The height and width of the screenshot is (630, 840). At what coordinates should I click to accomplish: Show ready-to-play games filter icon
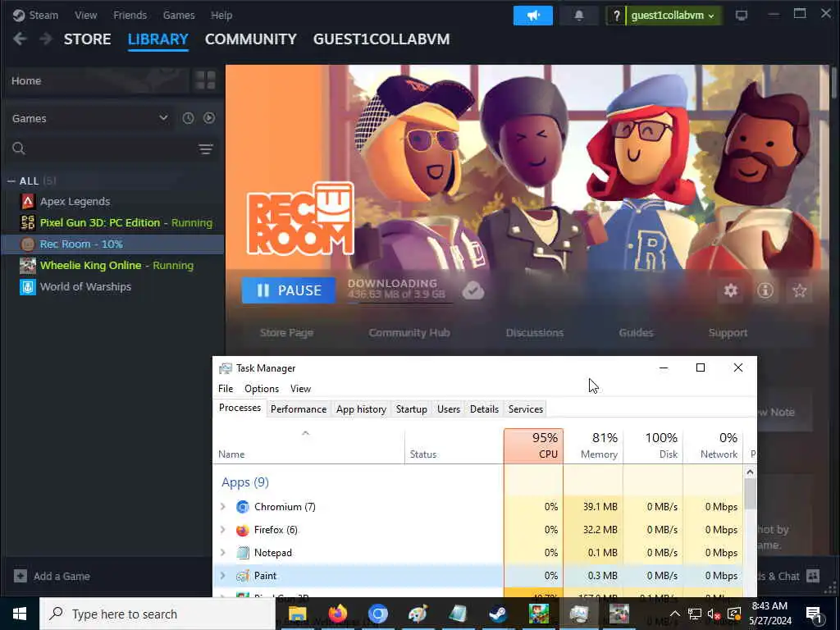209,118
